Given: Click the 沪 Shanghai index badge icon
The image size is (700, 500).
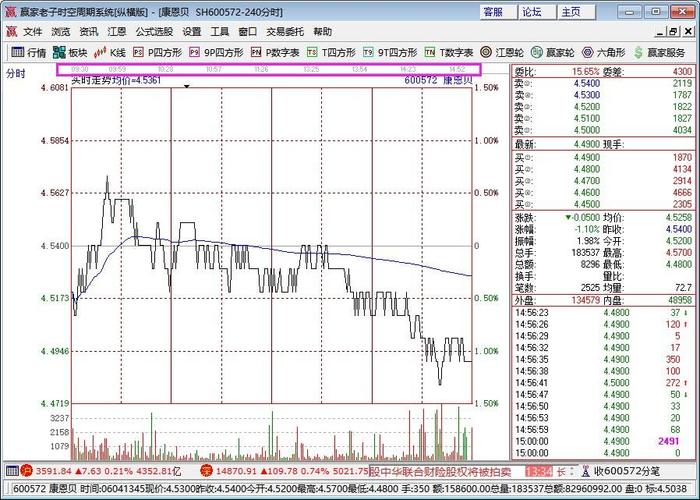Looking at the screenshot, I should pos(27,471).
